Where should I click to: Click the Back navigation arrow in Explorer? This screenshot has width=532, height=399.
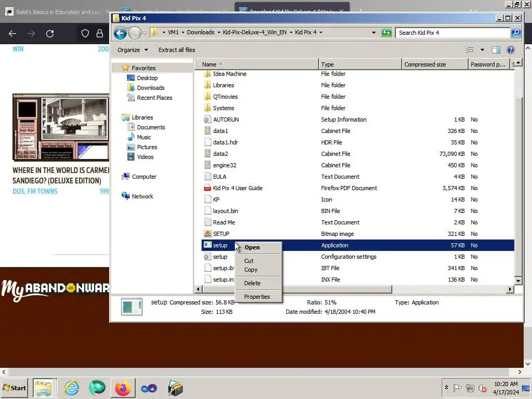pyautogui.click(x=120, y=33)
